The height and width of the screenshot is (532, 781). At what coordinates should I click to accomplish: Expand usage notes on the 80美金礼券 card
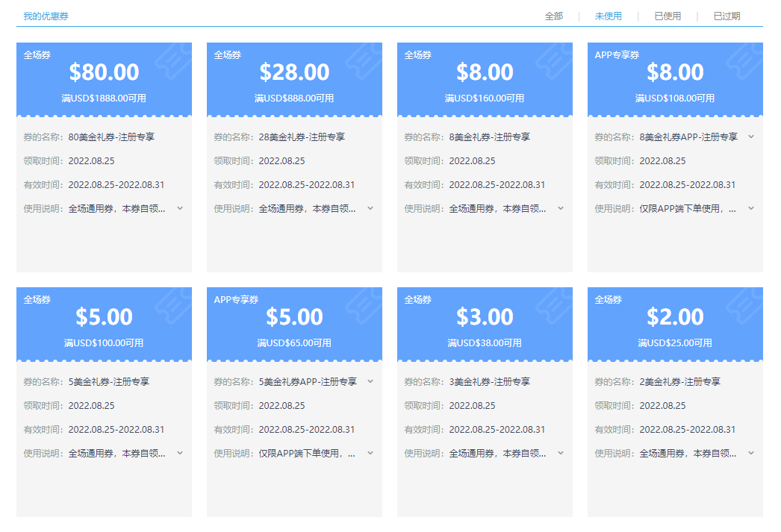180,208
